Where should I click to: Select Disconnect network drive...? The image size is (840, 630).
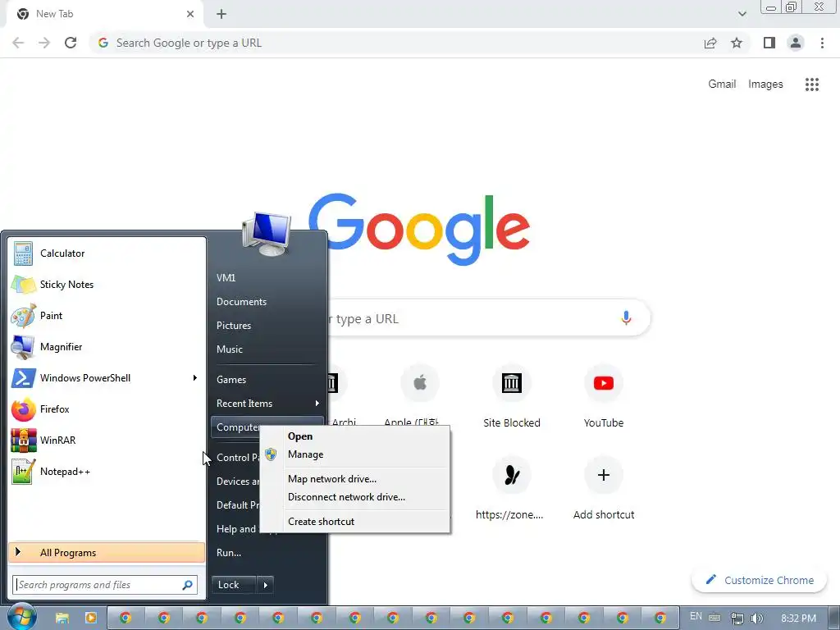(354, 497)
